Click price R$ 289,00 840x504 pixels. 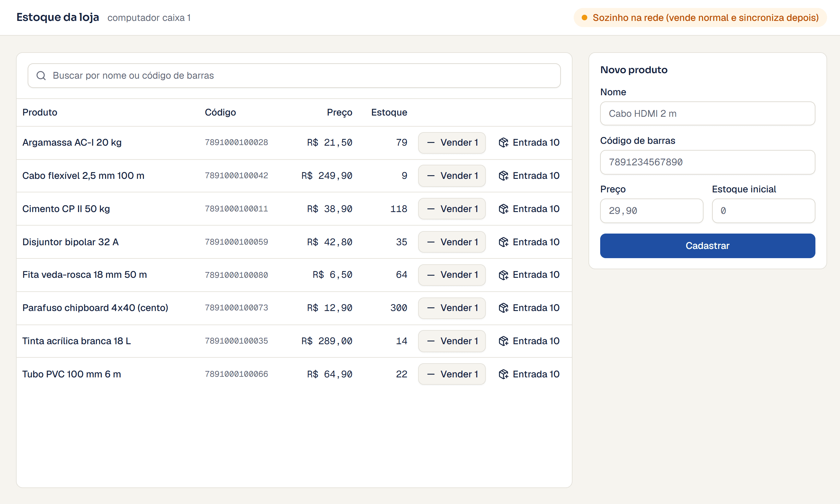click(x=327, y=341)
